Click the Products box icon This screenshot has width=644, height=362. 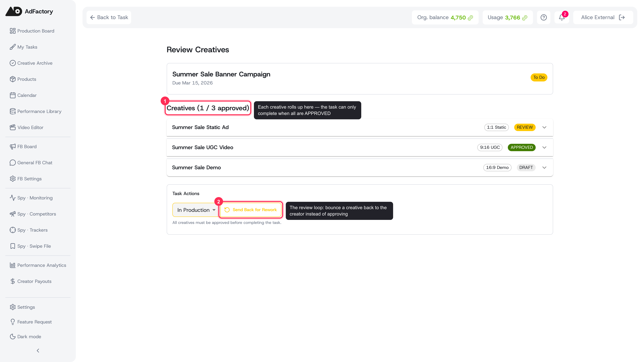click(x=13, y=79)
